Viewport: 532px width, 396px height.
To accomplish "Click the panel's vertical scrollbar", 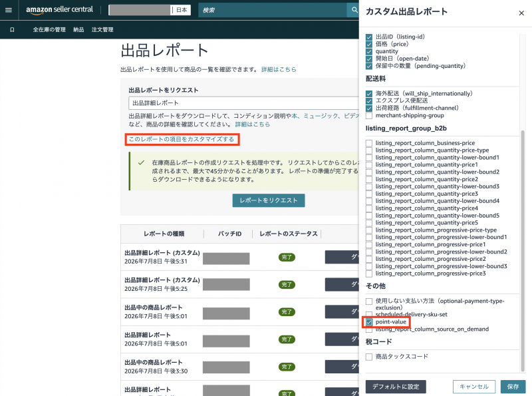I will point(523,251).
